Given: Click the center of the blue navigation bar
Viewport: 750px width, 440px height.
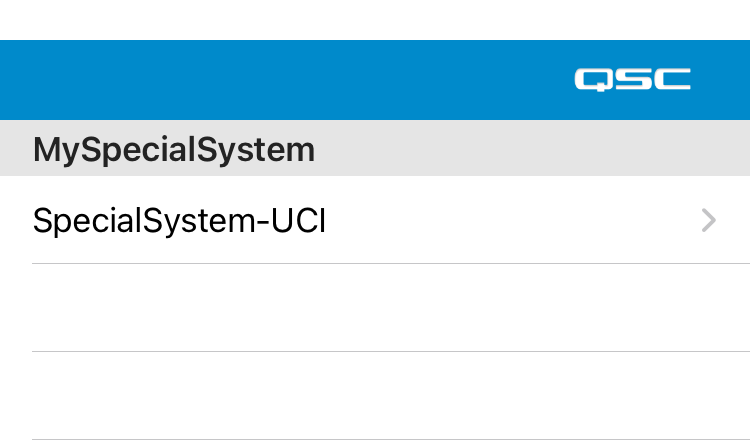Looking at the screenshot, I should point(375,80).
